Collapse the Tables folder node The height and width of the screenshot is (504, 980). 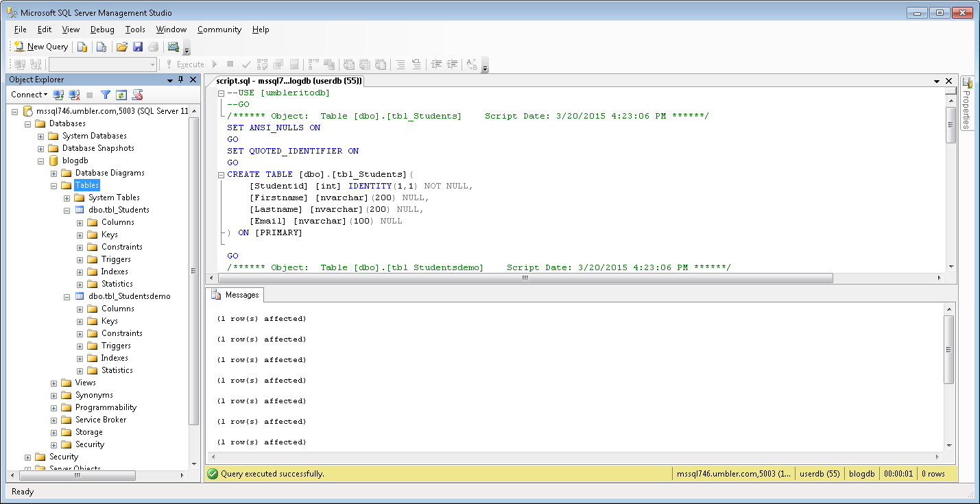coord(54,186)
